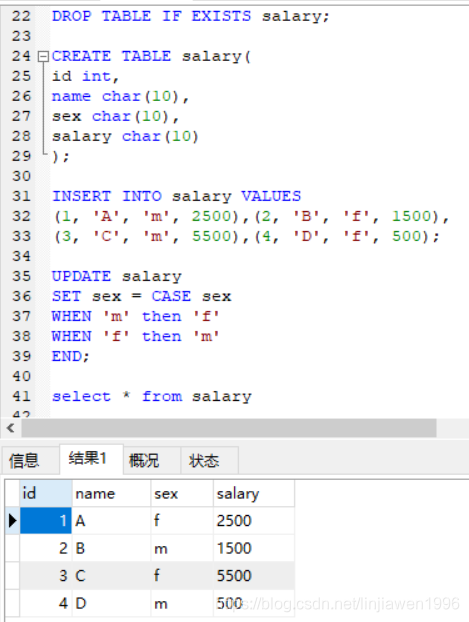Click the 'INSERT INTO salary VALUES' line
The image size is (469, 622).
(x=177, y=196)
